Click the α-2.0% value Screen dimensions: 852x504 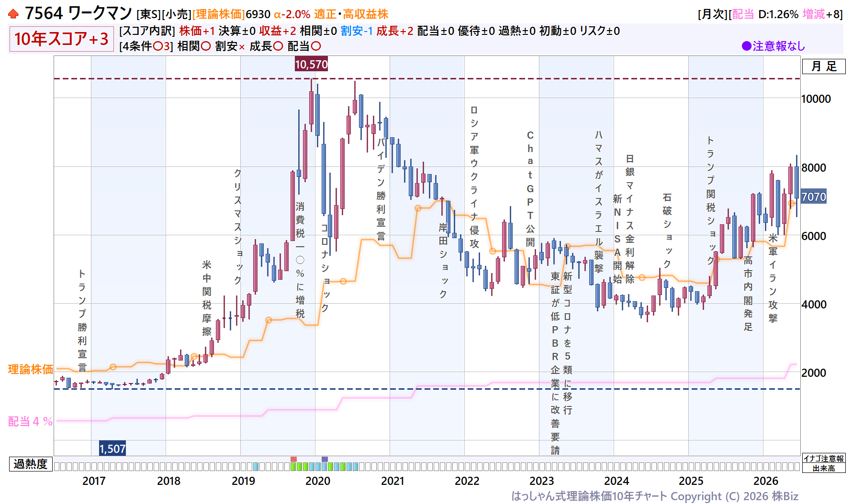[292, 14]
